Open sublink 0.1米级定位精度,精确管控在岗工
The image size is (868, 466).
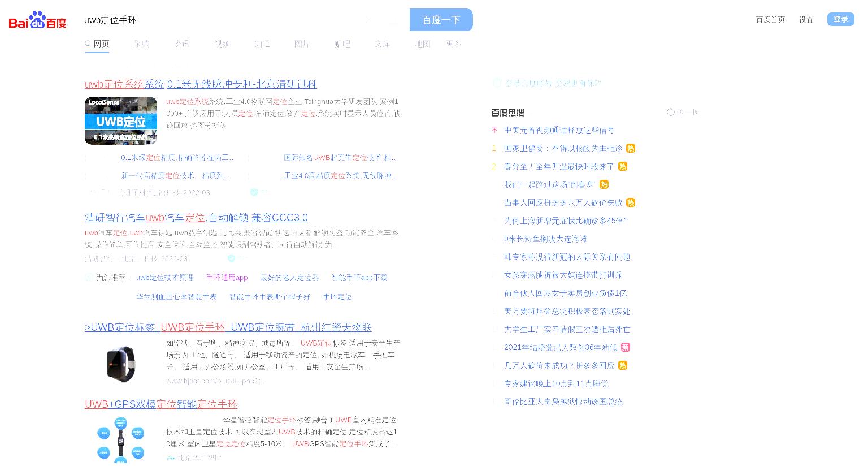click(178, 158)
